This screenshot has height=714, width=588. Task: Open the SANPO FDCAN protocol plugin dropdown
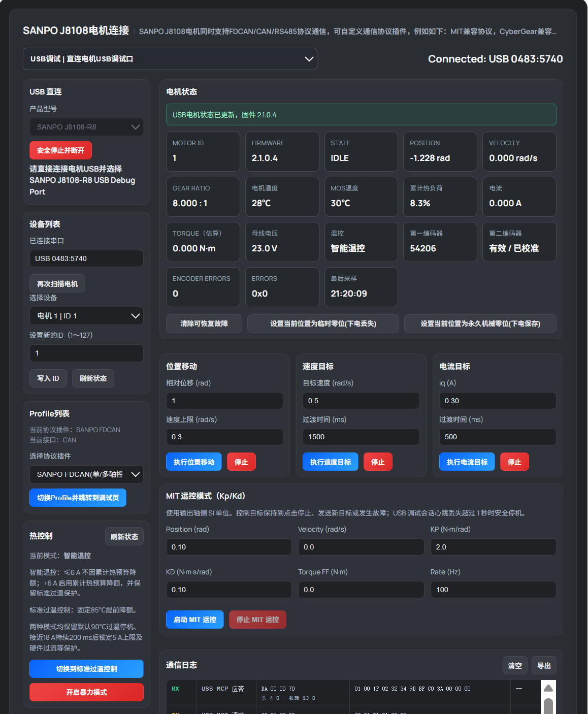coord(86,474)
